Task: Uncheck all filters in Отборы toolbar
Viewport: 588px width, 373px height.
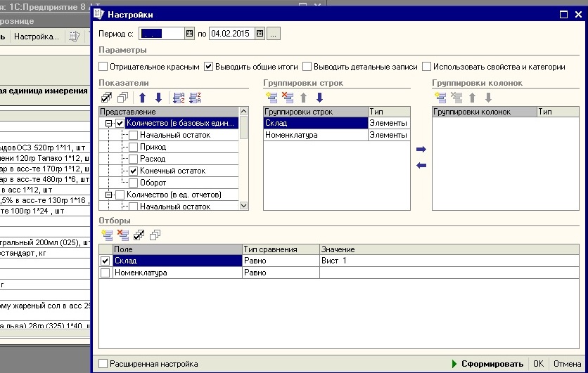Action: pos(155,235)
